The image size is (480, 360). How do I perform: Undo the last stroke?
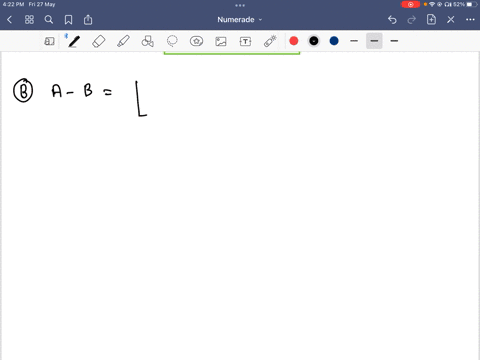click(x=392, y=20)
